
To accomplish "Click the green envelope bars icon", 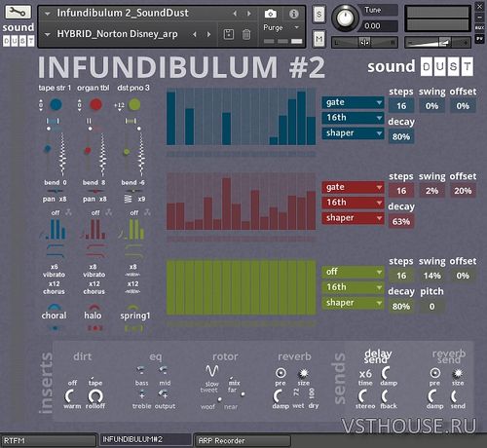I will click(x=133, y=229).
